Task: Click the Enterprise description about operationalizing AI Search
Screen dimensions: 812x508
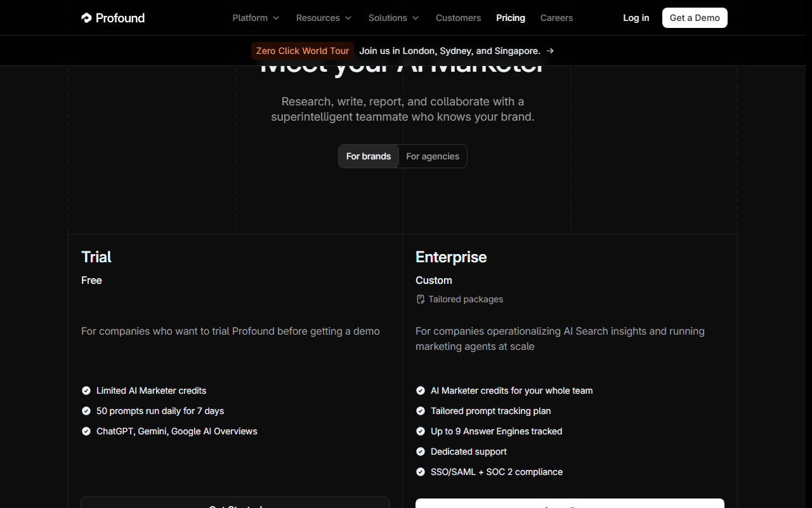Action: pos(560,338)
